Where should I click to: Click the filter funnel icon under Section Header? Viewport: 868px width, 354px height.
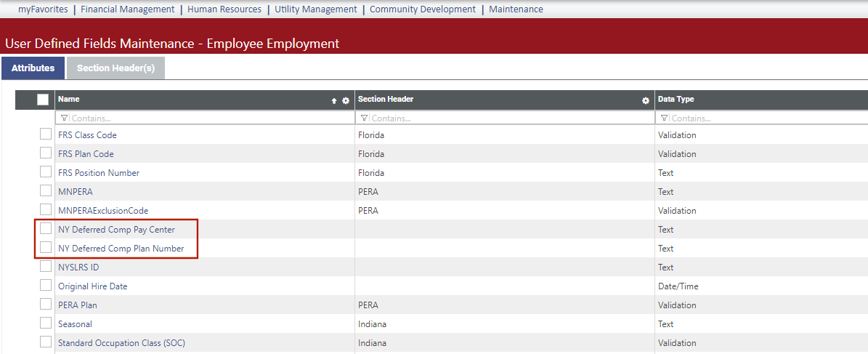pos(364,118)
